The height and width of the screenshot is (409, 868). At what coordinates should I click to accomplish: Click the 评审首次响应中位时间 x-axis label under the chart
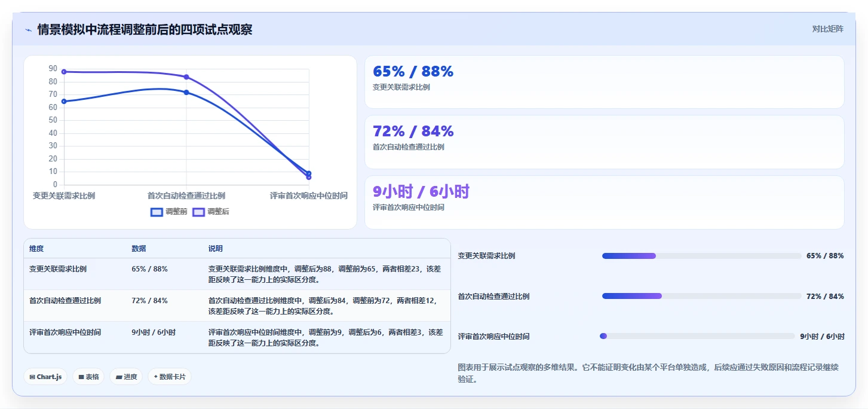[x=308, y=196]
